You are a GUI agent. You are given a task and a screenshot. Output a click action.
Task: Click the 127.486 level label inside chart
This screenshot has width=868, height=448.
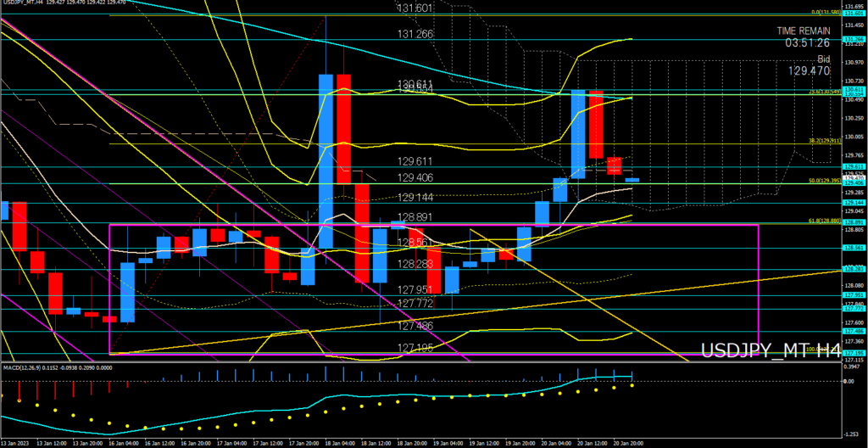tap(415, 326)
